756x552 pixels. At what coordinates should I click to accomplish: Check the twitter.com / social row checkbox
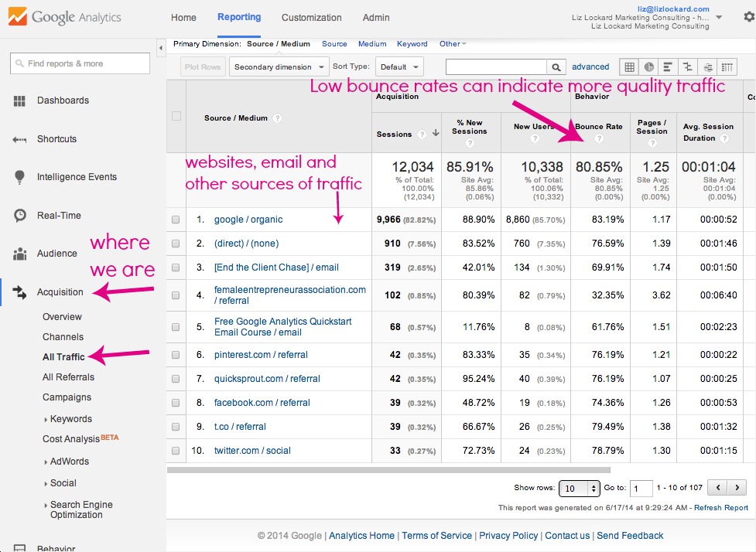[x=176, y=451]
